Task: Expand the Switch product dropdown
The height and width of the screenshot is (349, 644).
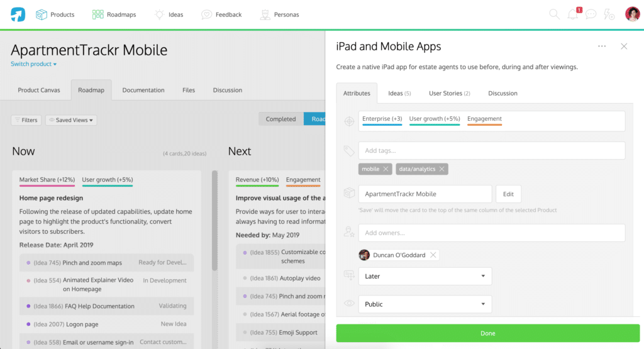Action: coord(34,64)
